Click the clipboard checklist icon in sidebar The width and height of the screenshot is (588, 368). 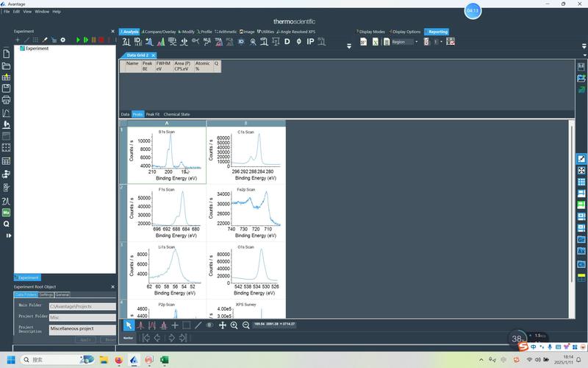point(6,188)
